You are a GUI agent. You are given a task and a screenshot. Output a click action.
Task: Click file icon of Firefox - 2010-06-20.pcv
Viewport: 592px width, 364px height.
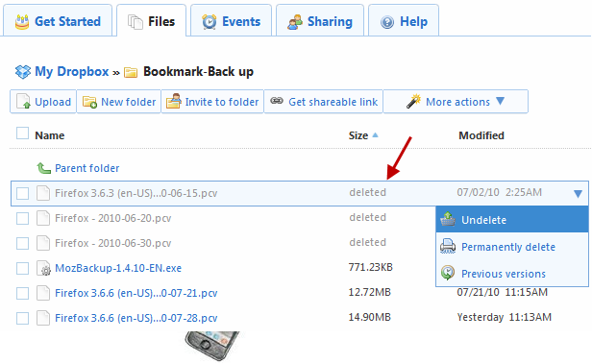[x=43, y=218]
